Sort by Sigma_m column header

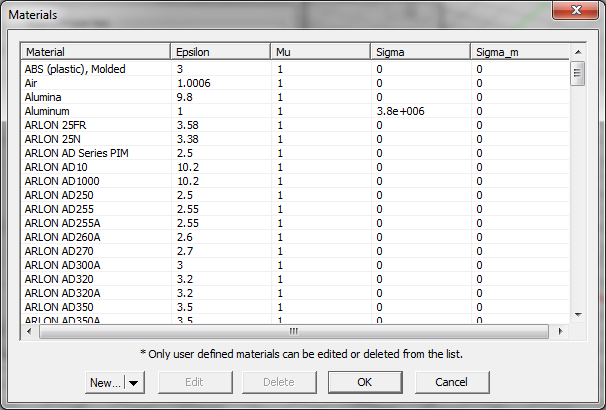tap(520, 52)
